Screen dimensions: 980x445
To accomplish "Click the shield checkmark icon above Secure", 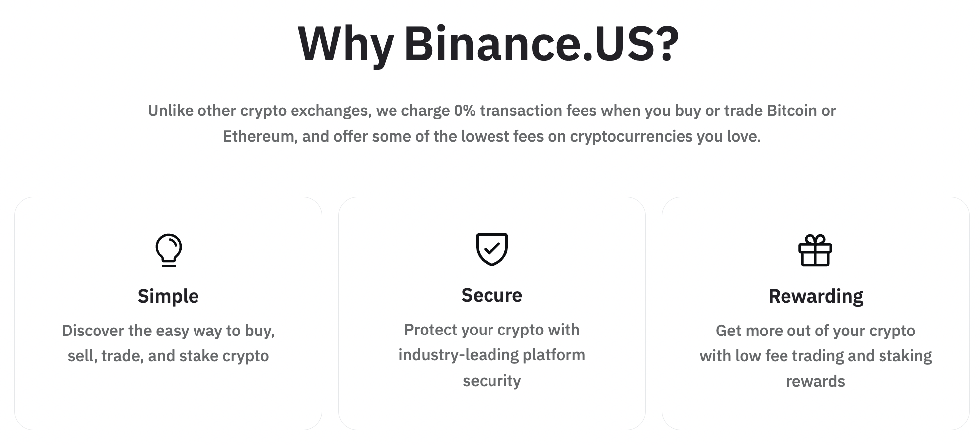I will point(492,249).
